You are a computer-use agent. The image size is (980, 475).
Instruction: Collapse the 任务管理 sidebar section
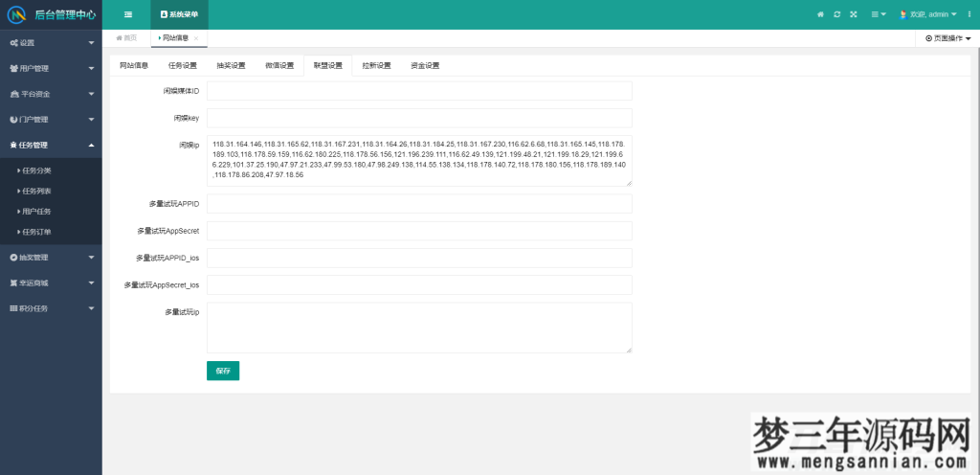51,146
